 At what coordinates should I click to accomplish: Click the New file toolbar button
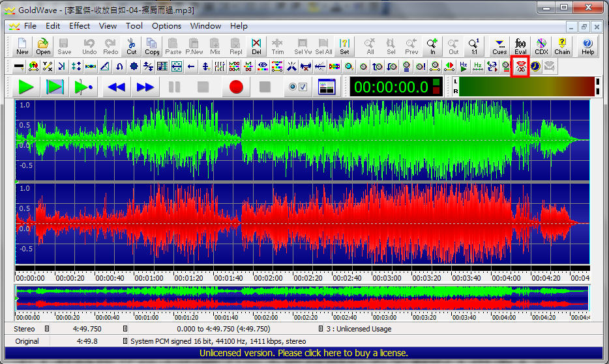pos(22,46)
